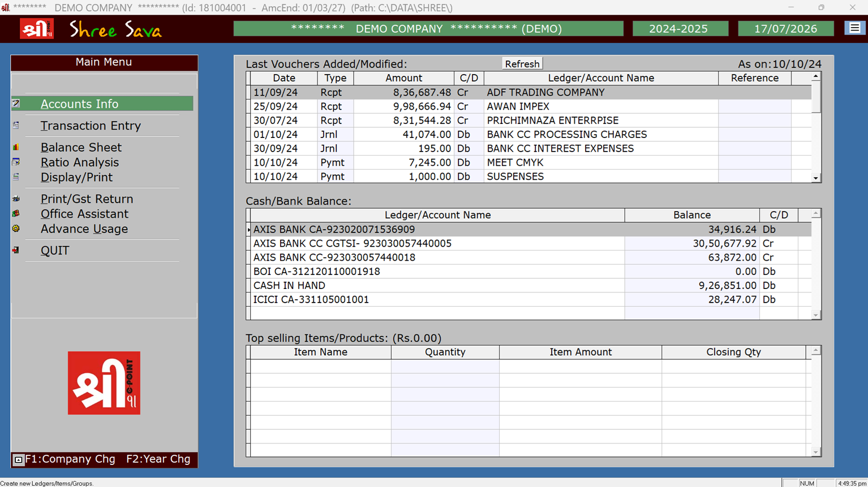The image size is (868, 487).
Task: Click the Transaction Entry menu icon
Action: pyautogui.click(x=16, y=125)
